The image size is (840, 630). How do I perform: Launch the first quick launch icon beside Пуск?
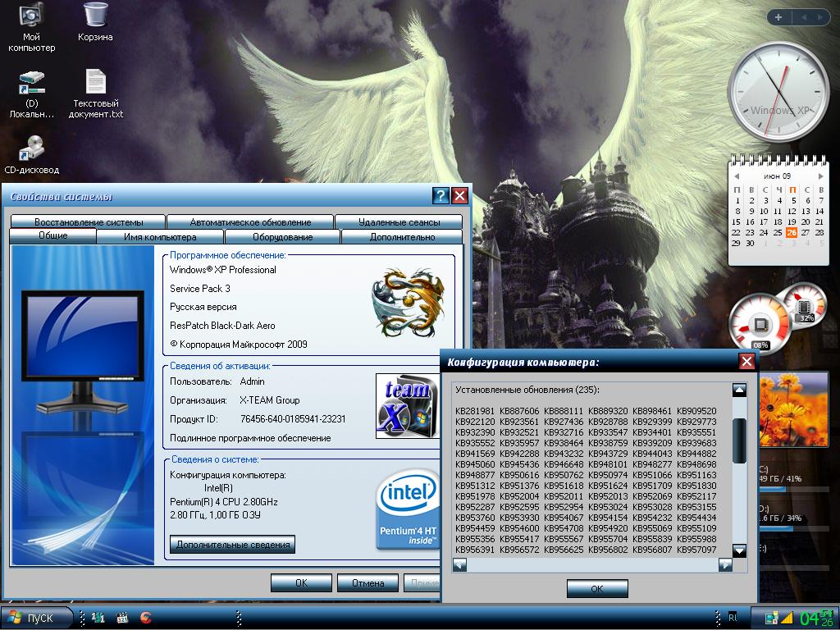point(98,618)
